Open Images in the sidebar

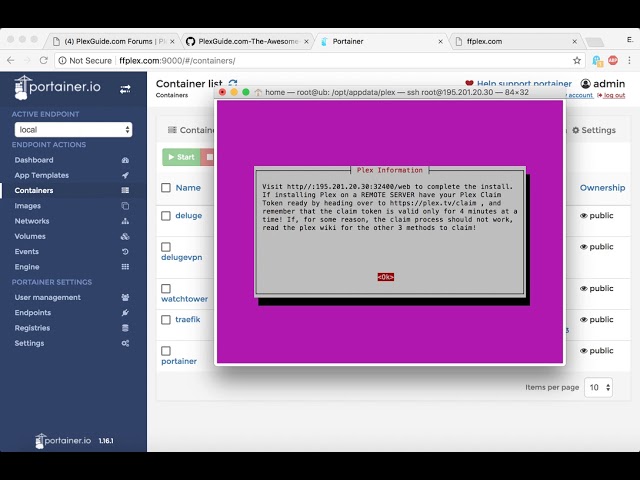28,206
